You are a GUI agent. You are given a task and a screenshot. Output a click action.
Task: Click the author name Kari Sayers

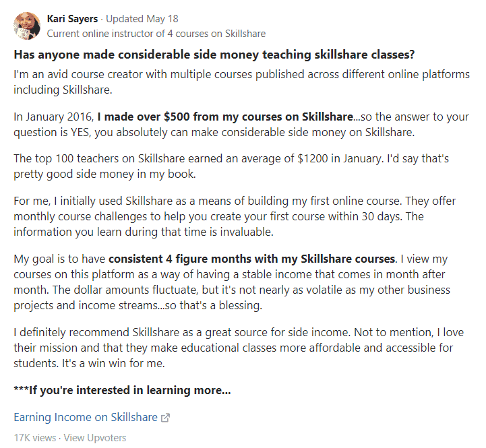[x=72, y=19]
